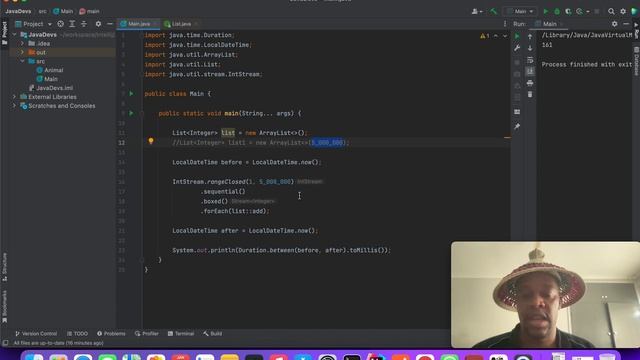Expand Scratches and Consoles node
Viewport: 640px width, 360px height.
(x=15, y=106)
